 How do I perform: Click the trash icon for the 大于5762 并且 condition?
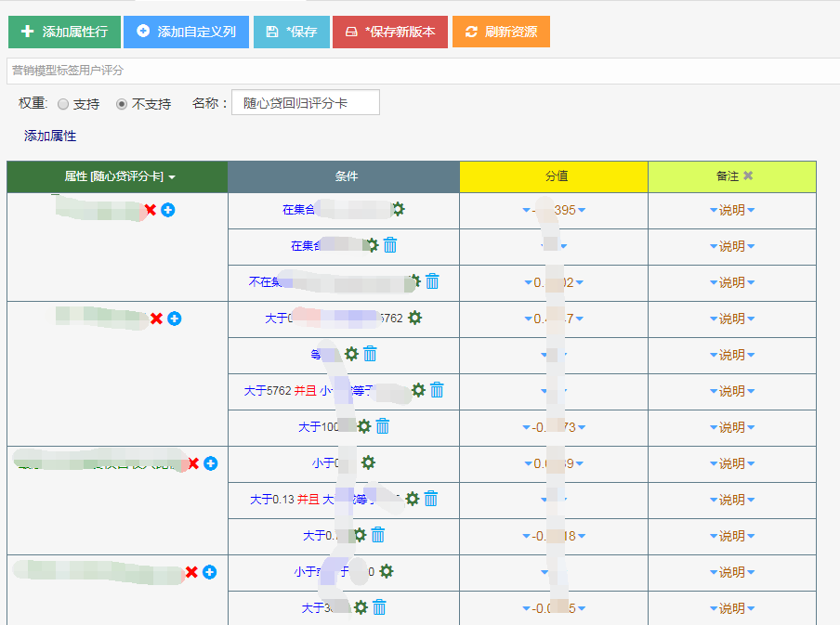pos(437,390)
